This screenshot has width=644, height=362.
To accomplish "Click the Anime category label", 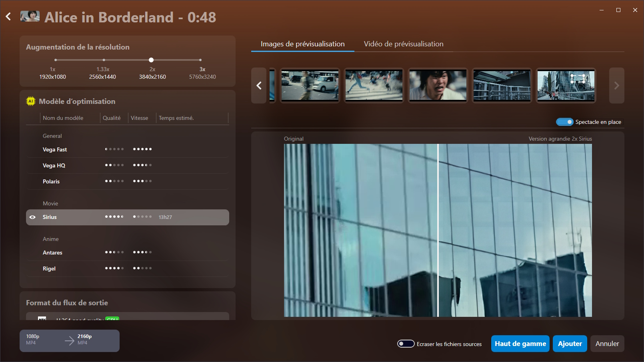I will (51, 239).
